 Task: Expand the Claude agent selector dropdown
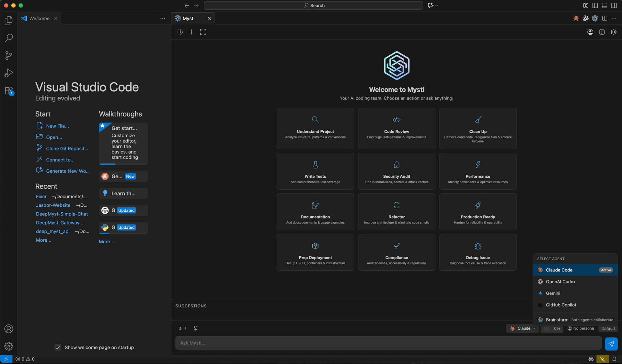[x=523, y=328]
